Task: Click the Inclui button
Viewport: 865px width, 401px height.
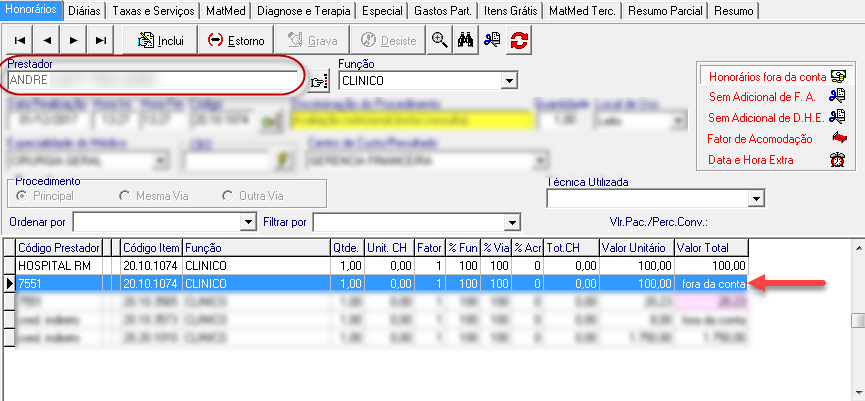Action: tap(160, 40)
